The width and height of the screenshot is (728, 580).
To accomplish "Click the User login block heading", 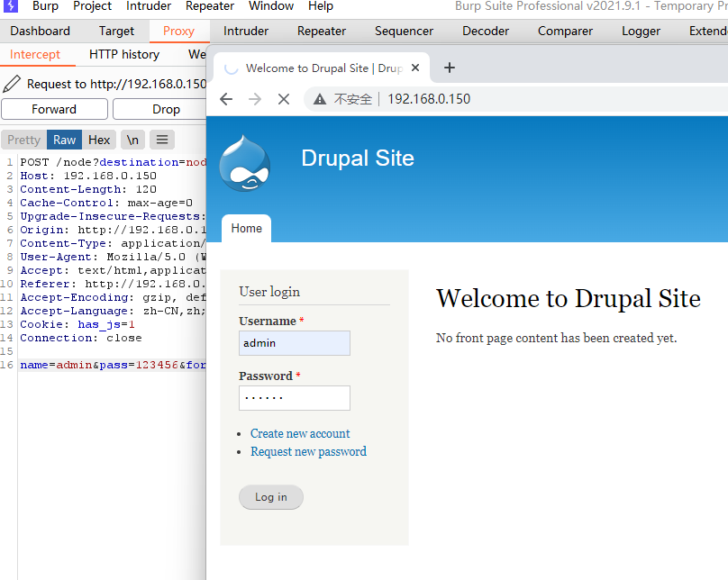I will [x=269, y=292].
